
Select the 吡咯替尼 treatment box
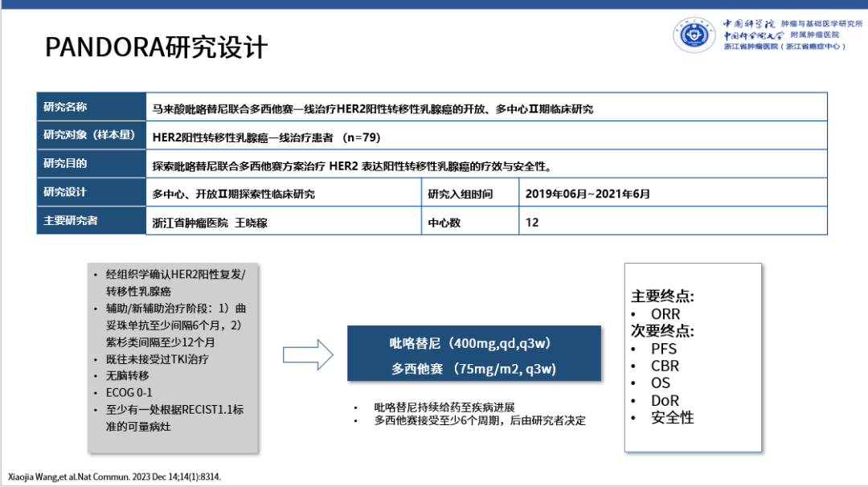click(x=473, y=352)
